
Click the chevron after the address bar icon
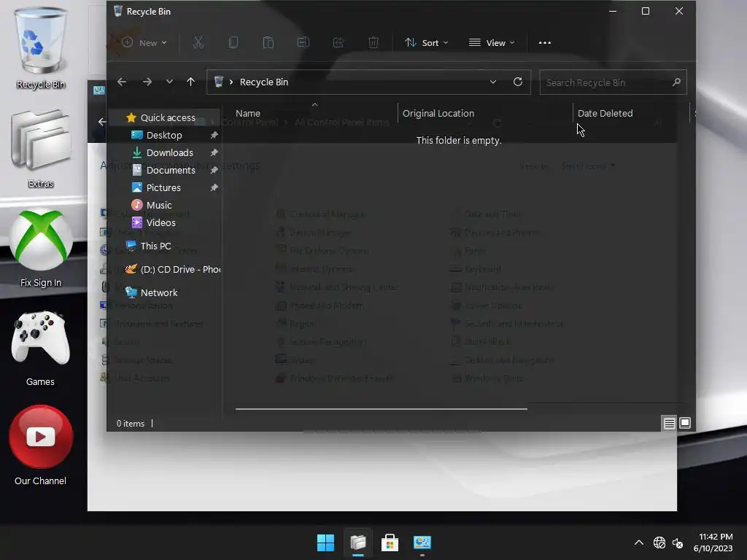[x=231, y=82]
